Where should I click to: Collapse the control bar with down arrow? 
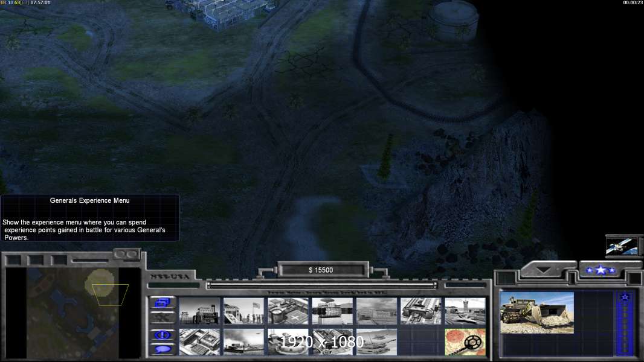click(x=544, y=270)
